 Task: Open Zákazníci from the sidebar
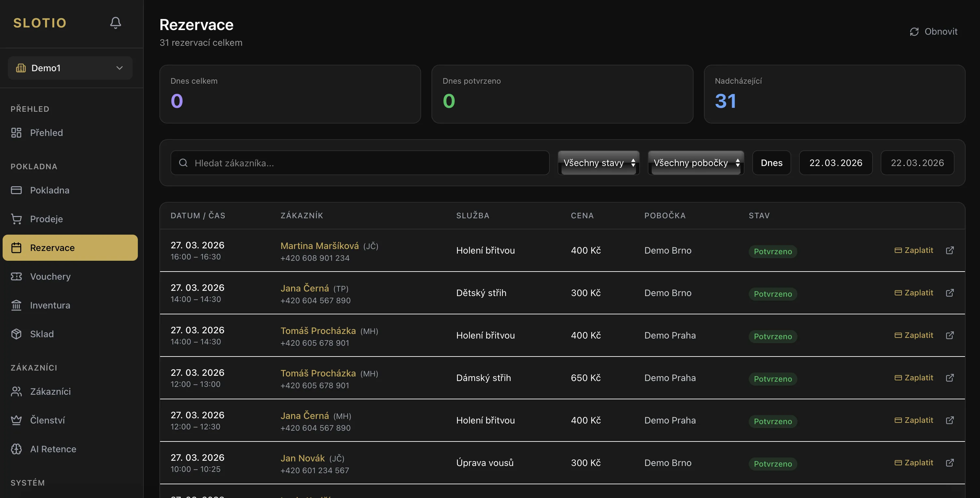(70, 391)
